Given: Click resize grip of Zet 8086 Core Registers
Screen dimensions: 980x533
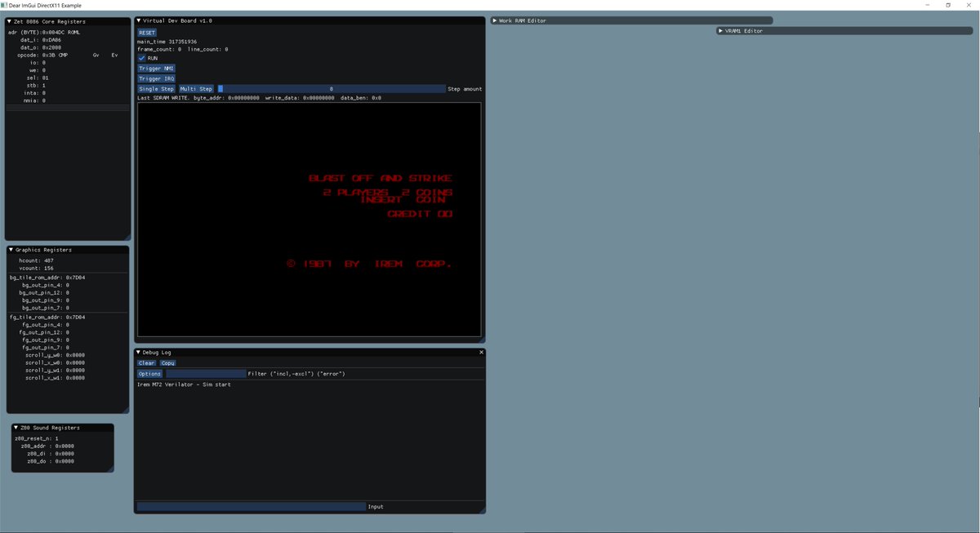Looking at the screenshot, I should [127, 237].
